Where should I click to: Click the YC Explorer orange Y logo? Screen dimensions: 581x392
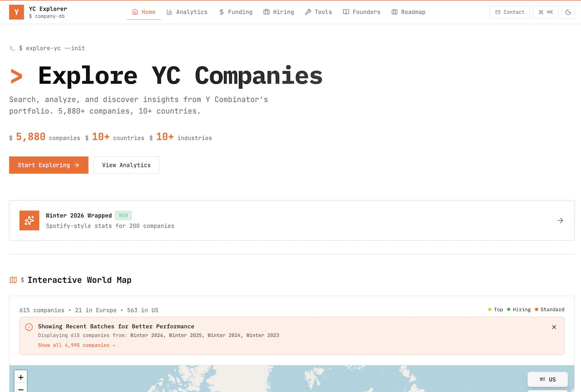16,12
